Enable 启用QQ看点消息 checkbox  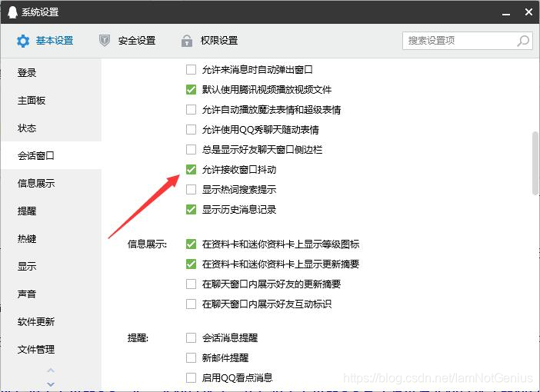click(191, 378)
